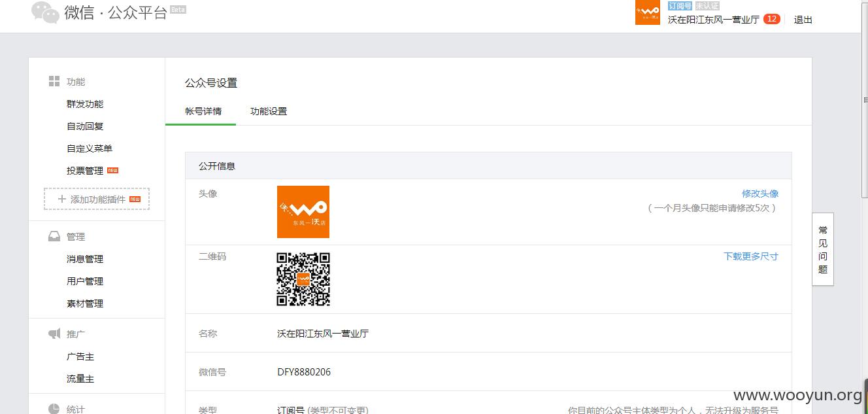Click the 二维码 row label
Viewport: 868px width, 414px height.
pyautogui.click(x=212, y=256)
